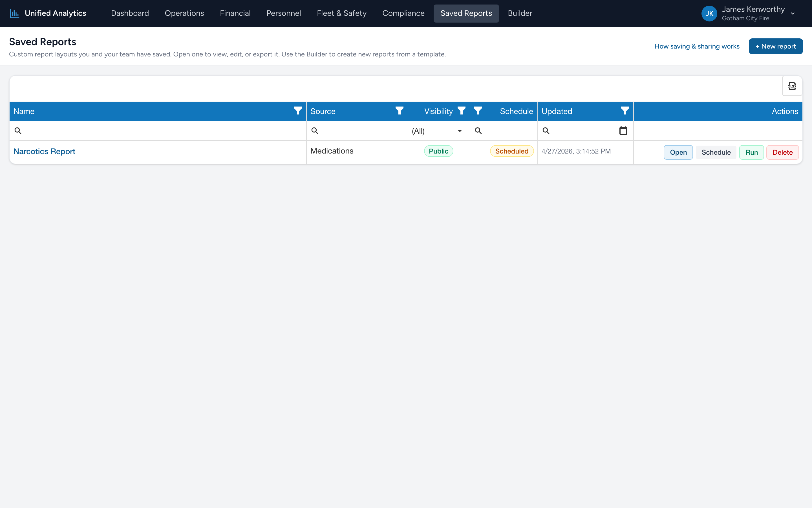Open the Visibility (All) dropdown
The image size is (812, 508).
(x=438, y=131)
